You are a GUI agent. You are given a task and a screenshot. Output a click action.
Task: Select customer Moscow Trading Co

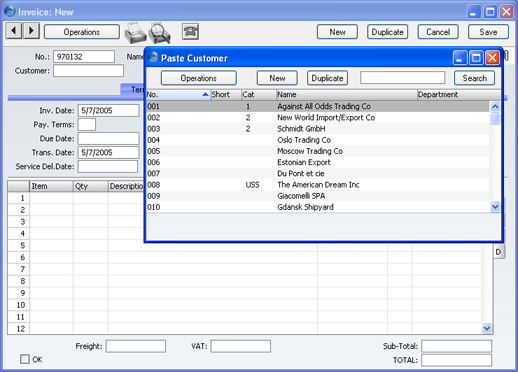point(318,151)
